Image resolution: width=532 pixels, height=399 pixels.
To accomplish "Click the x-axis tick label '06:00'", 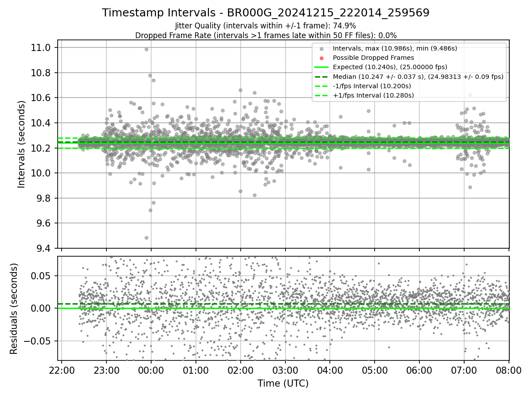I will (419, 370).
